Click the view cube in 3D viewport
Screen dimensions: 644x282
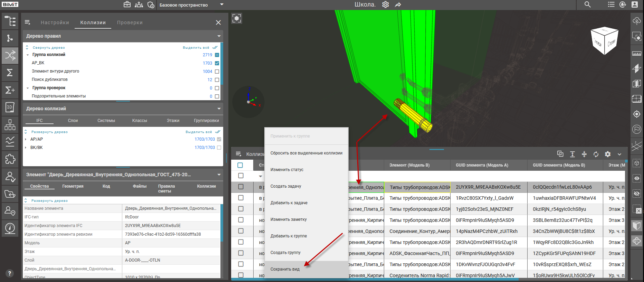pyautogui.click(x=605, y=41)
